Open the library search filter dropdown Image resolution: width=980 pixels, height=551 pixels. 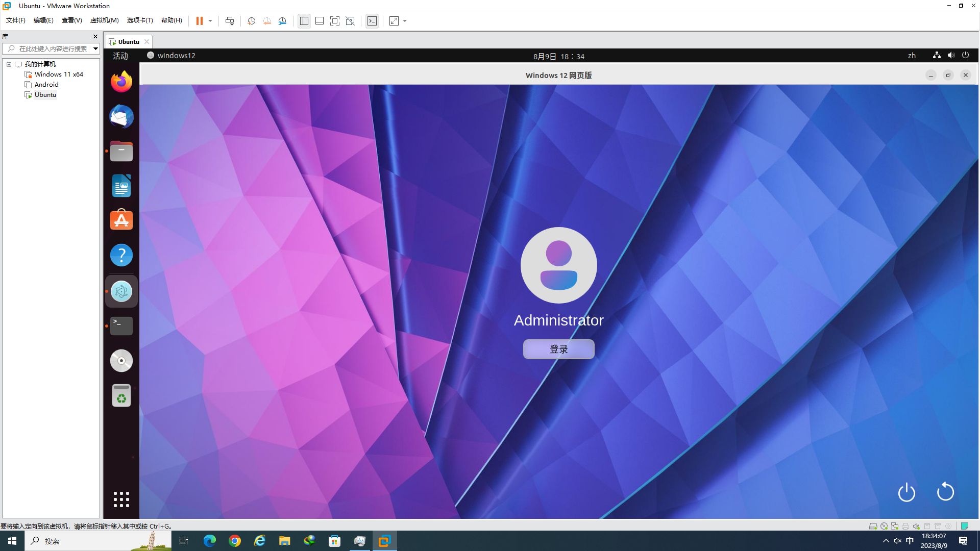pyautogui.click(x=95, y=49)
